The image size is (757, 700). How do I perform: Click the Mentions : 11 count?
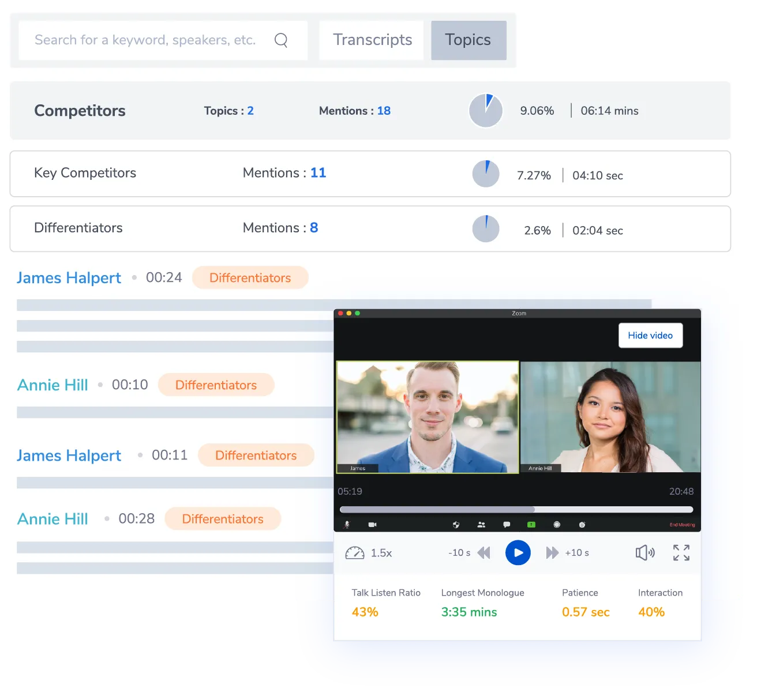pos(284,173)
